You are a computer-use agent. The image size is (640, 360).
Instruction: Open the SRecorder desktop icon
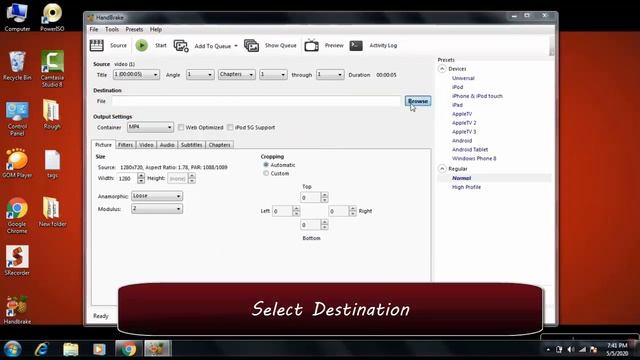click(17, 260)
